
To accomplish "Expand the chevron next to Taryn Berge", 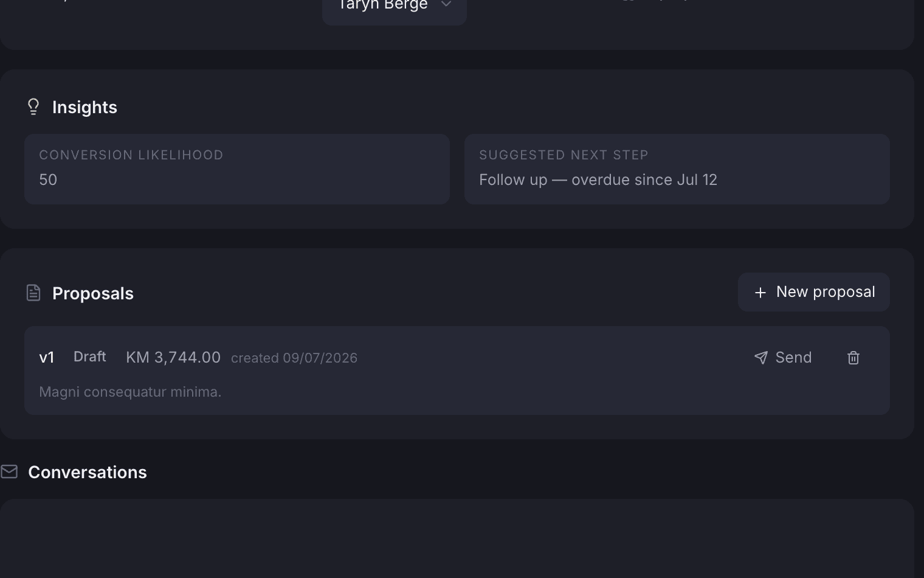I will click(446, 4).
